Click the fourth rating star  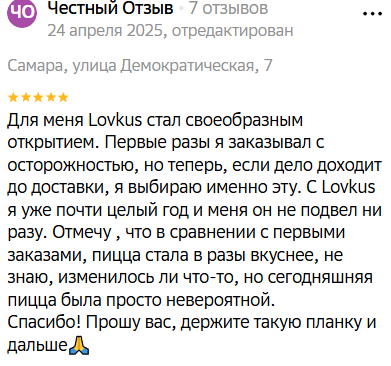click(x=51, y=97)
